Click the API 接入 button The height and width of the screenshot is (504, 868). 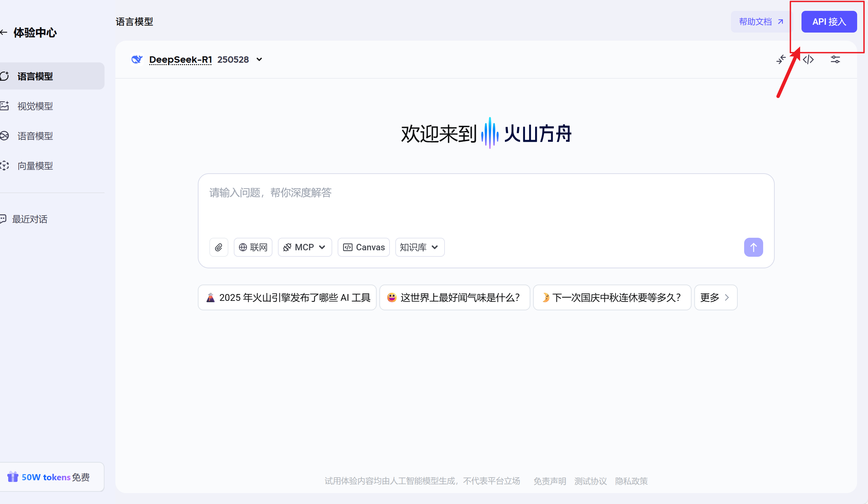tap(829, 22)
